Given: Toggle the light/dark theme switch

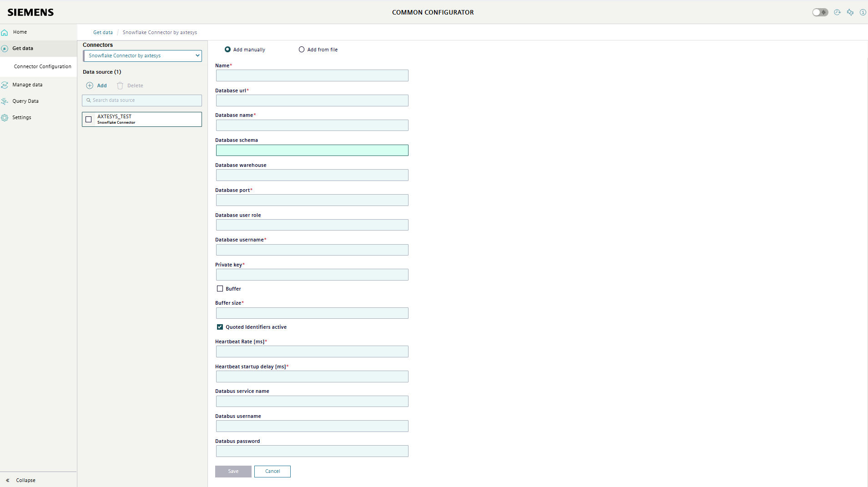Looking at the screenshot, I should 820,12.
